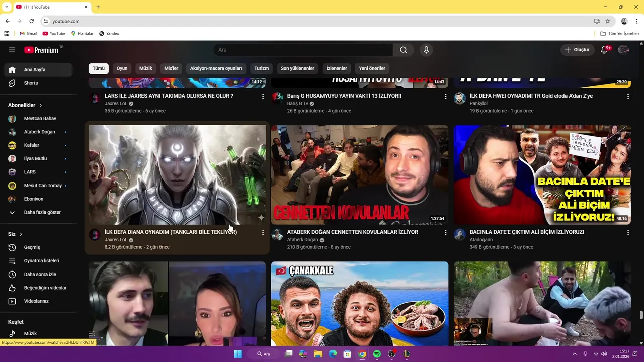Viewport: 644px width, 362px height.
Task: Click the search magnifier button
Action: (x=404, y=50)
